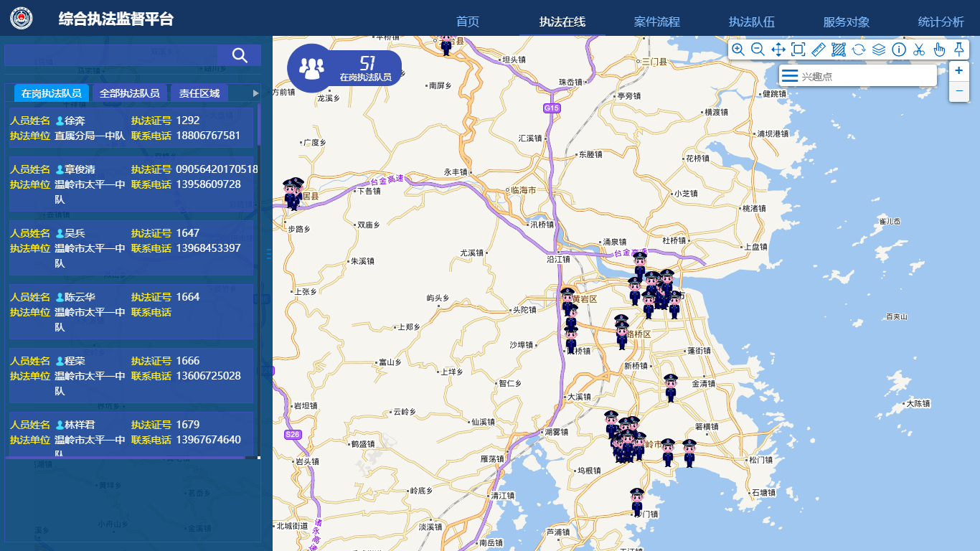
Task: Expand the 兴趣点 hamburger menu
Action: pos(790,76)
